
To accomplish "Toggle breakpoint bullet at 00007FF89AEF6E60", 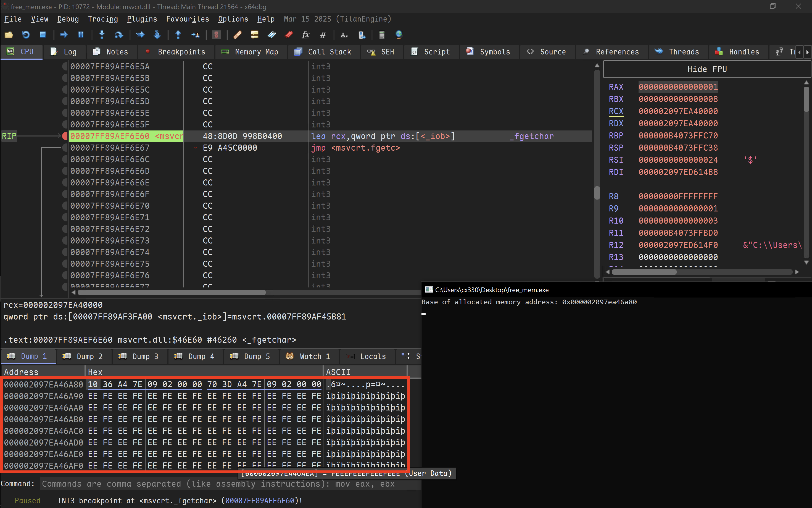I will tap(65, 136).
